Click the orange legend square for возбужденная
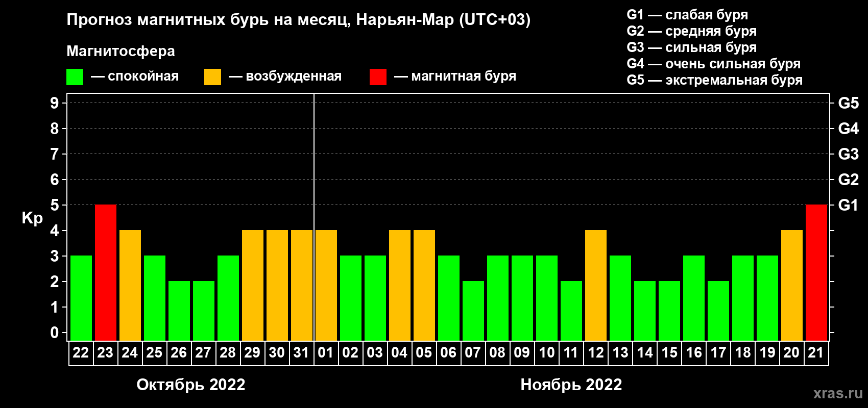Viewport: 868px width, 408px height. tap(212, 77)
